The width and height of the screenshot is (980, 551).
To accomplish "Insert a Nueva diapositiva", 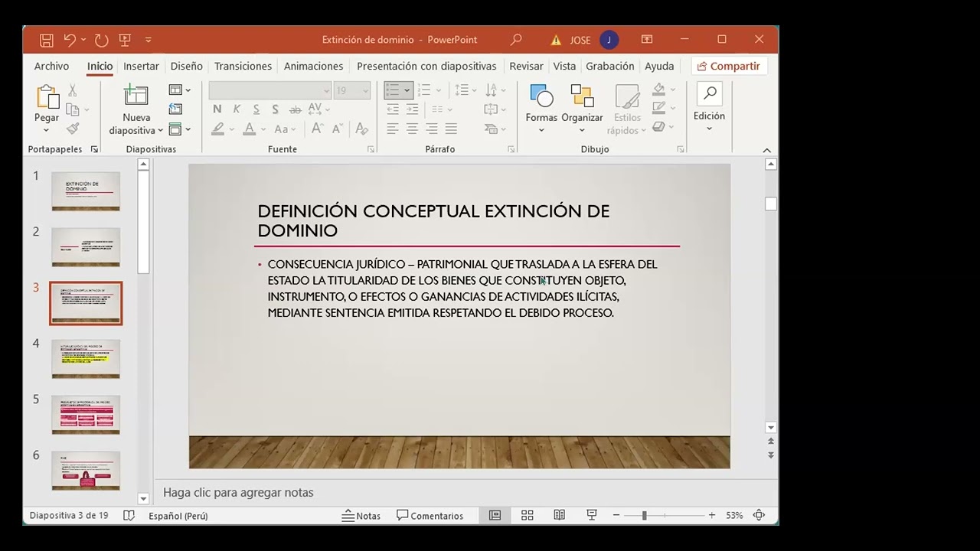I will (136, 109).
